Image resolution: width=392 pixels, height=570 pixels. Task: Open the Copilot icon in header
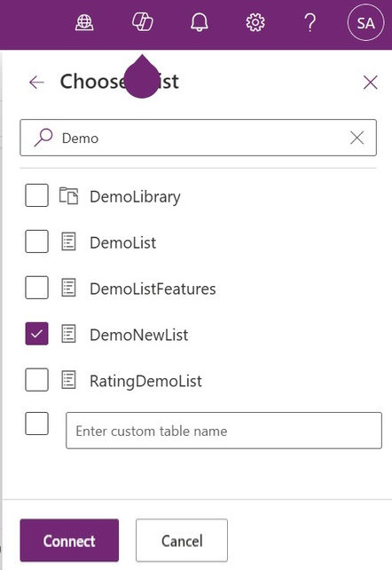142,22
